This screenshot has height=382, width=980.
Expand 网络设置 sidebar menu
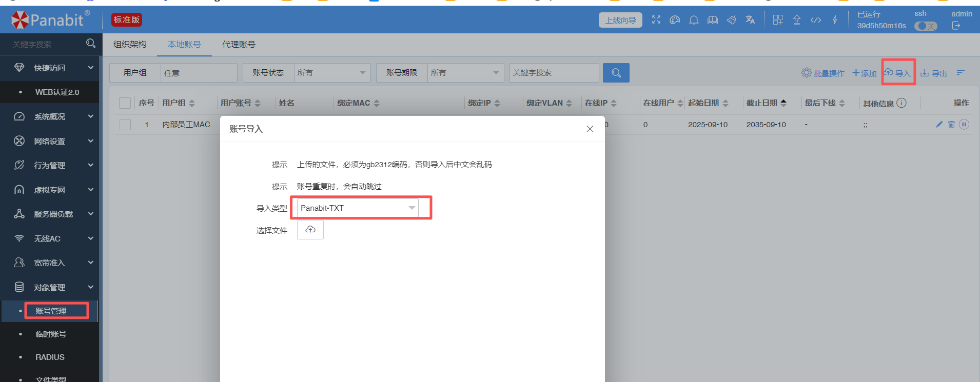49,141
